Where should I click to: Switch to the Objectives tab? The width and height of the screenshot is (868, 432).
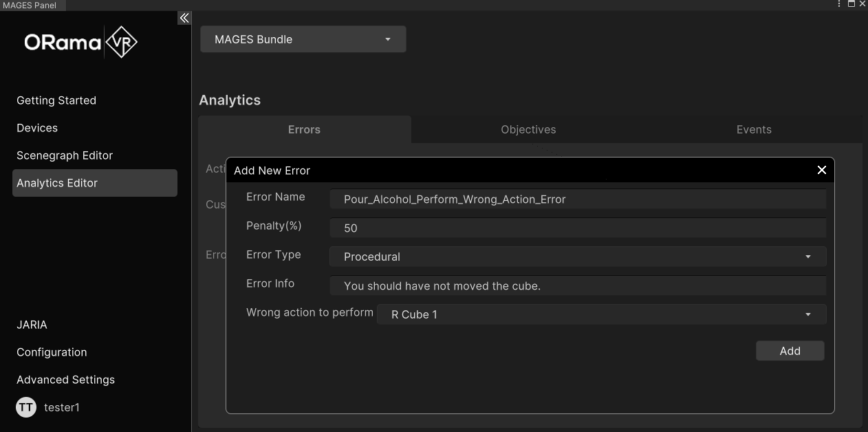(528, 129)
